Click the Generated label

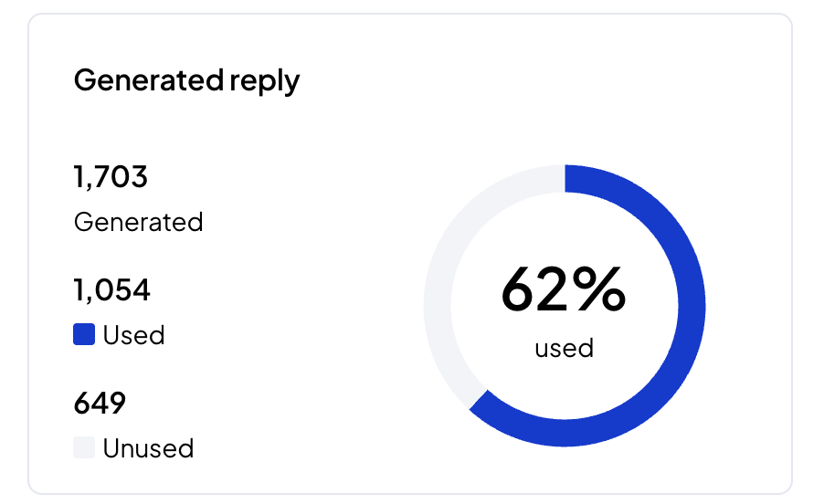click(x=138, y=222)
